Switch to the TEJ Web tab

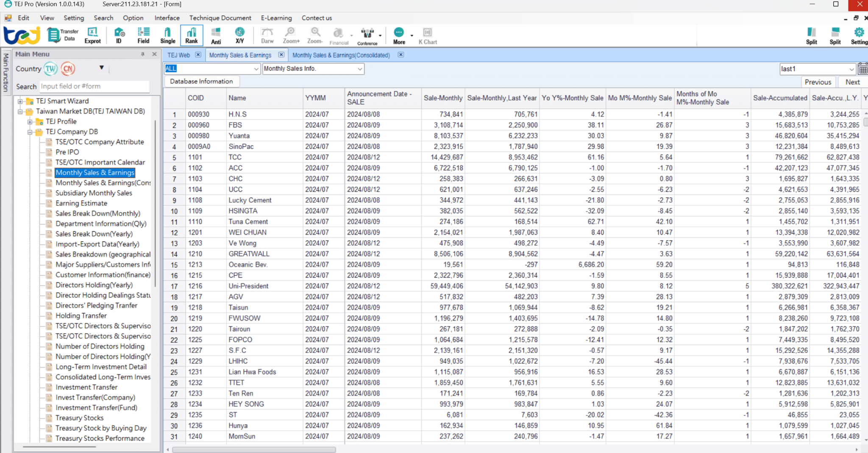178,55
